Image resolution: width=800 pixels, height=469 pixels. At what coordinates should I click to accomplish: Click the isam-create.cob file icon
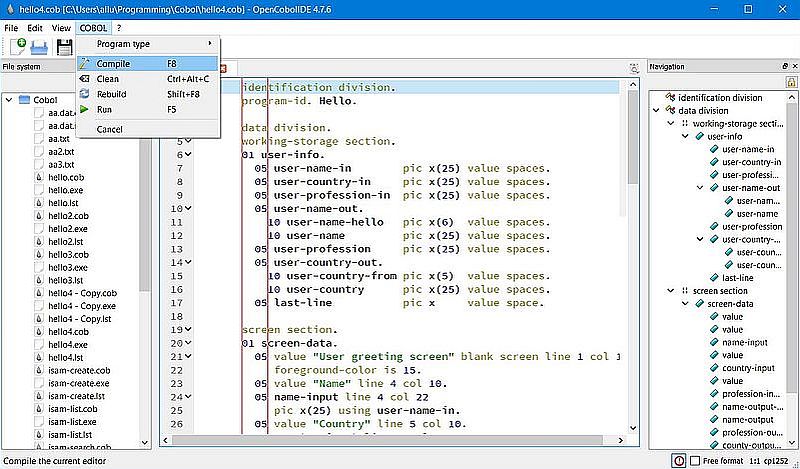pyautogui.click(x=39, y=371)
